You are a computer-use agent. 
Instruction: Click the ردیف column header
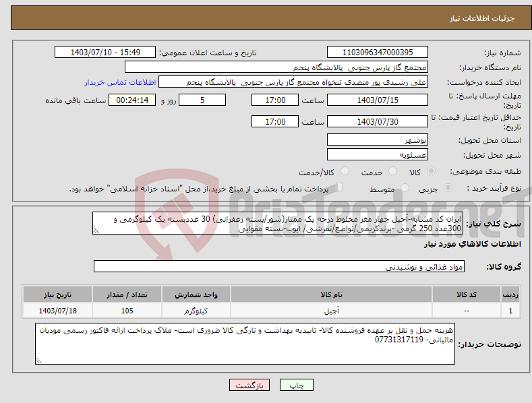(x=510, y=294)
